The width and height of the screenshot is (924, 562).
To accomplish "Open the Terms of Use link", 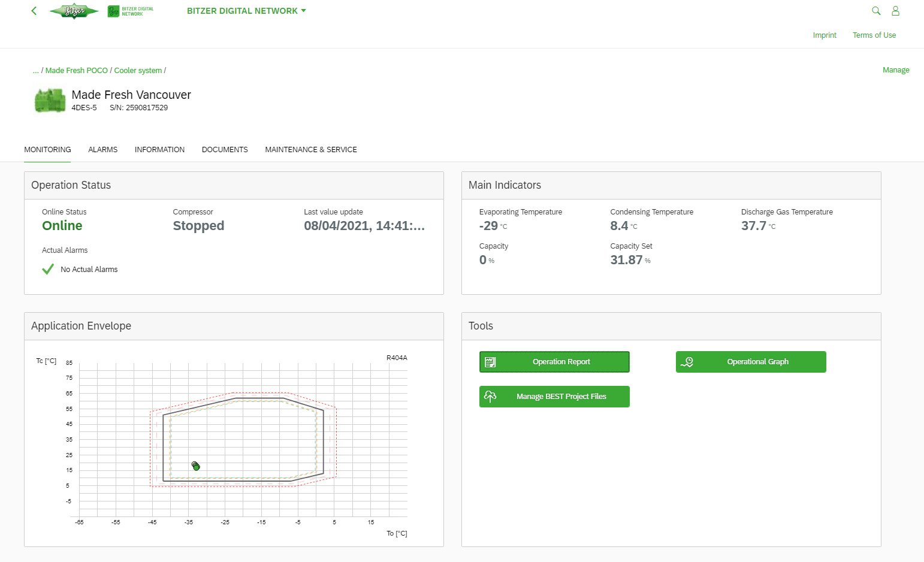I will tap(874, 35).
